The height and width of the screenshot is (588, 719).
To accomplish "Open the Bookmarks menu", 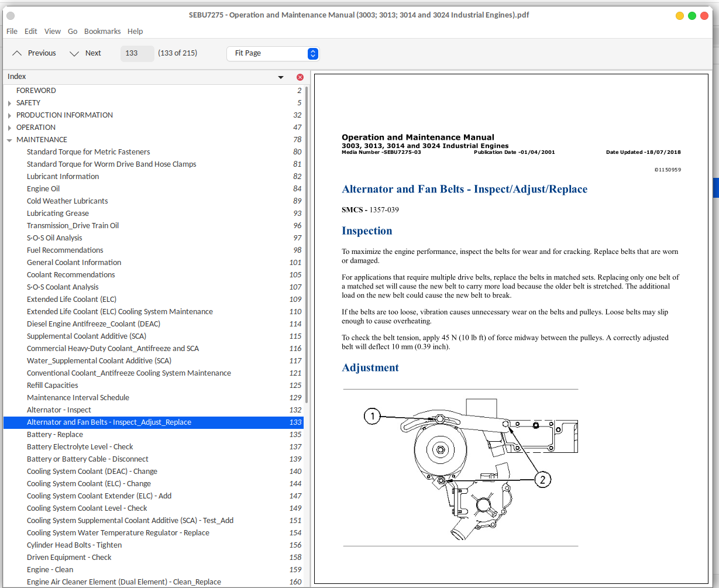I will pyautogui.click(x=102, y=31).
